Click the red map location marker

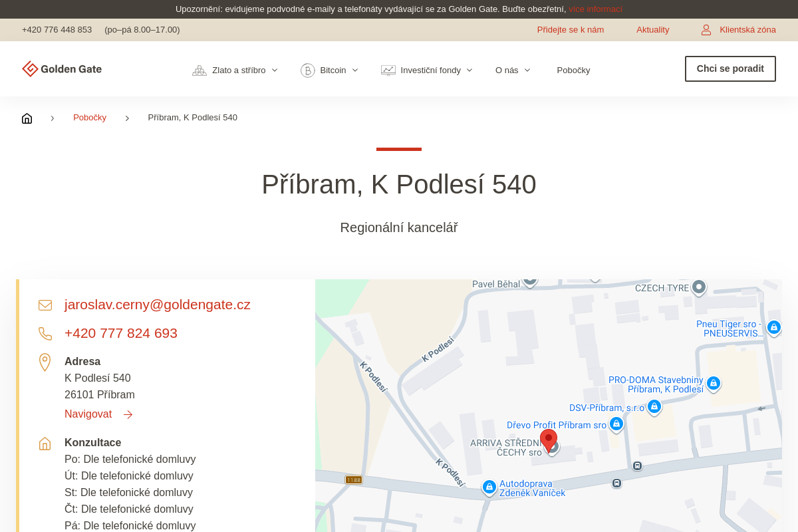click(549, 441)
